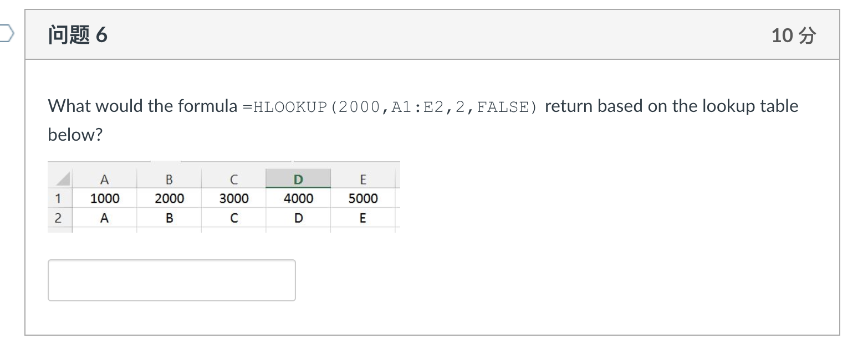This screenshot has height=349, width=868.
Task: Click the lookup table image thumbnail
Action: coord(224,197)
